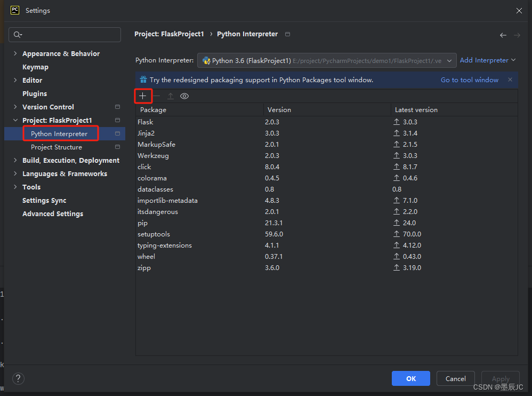Click the minus uninstall package icon
Image resolution: width=532 pixels, height=396 pixels.
pyautogui.click(x=156, y=96)
